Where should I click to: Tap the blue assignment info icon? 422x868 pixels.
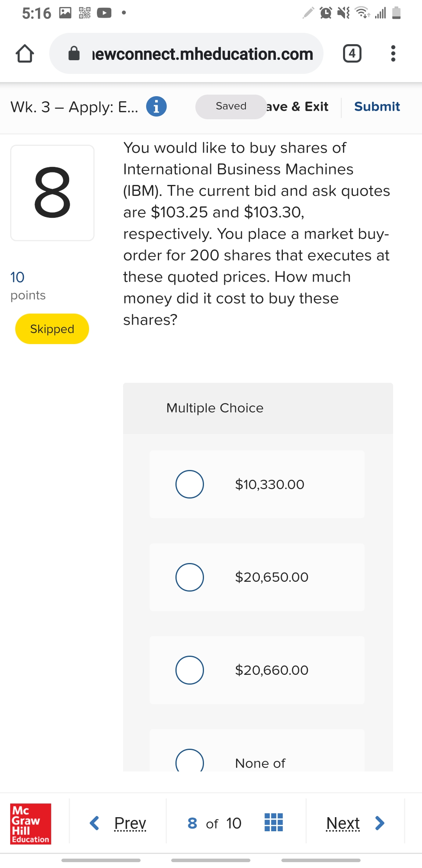pos(156,106)
